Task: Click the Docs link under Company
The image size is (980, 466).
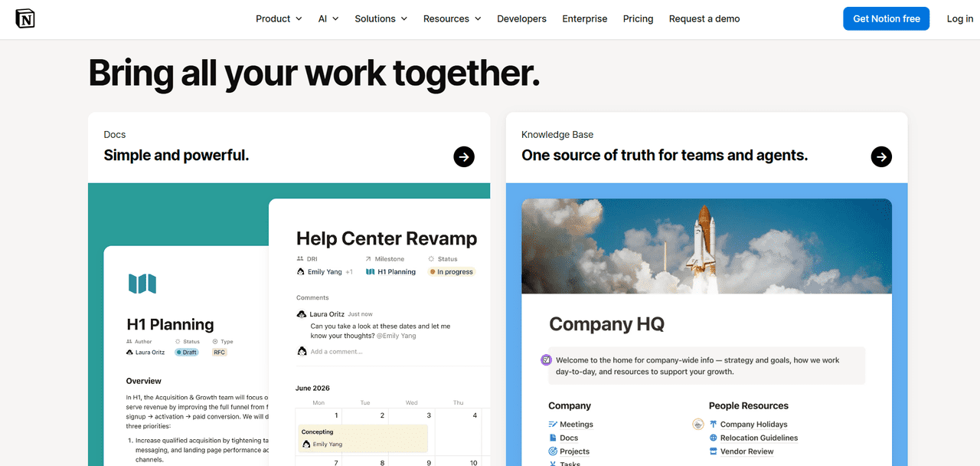Action: click(x=569, y=438)
